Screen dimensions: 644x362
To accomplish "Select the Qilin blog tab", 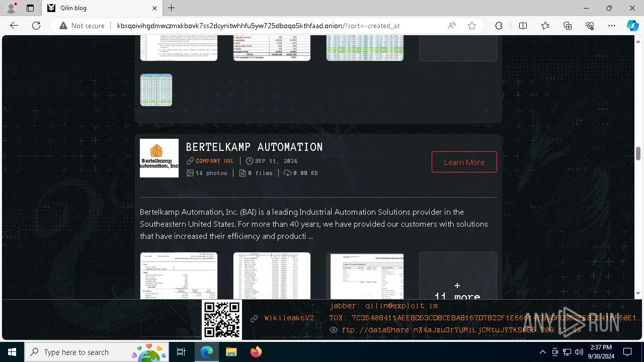I will pyautogui.click(x=102, y=8).
